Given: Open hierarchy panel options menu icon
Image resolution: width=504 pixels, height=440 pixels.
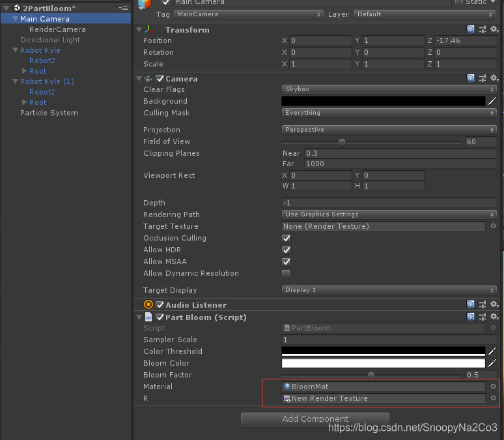Looking at the screenshot, I should click(x=124, y=8).
